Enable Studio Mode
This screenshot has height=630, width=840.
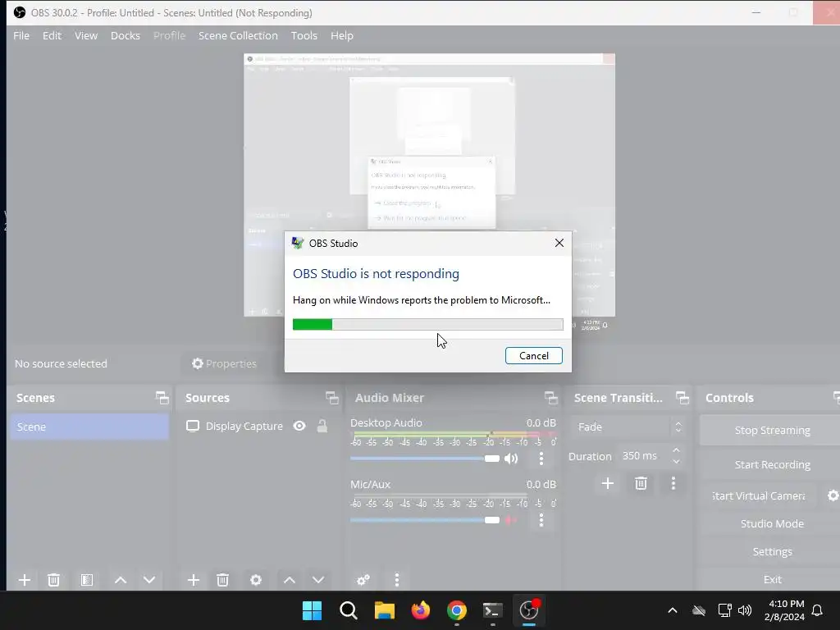click(x=771, y=523)
